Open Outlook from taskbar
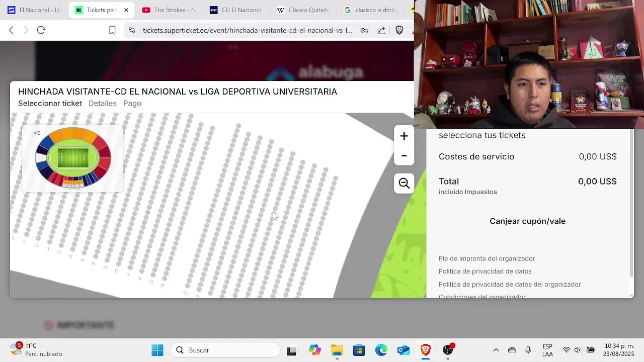This screenshot has width=644, height=362. coord(404,350)
